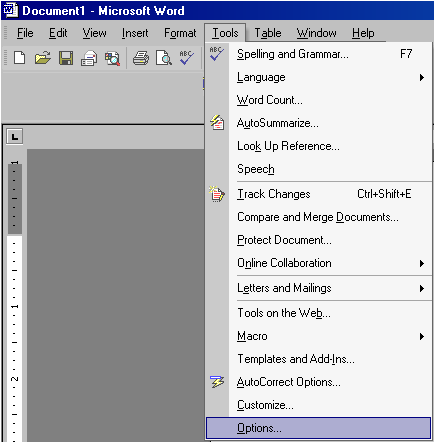The image size is (434, 442).
Task: Click the Track Changes menu icon
Action: pos(217,194)
